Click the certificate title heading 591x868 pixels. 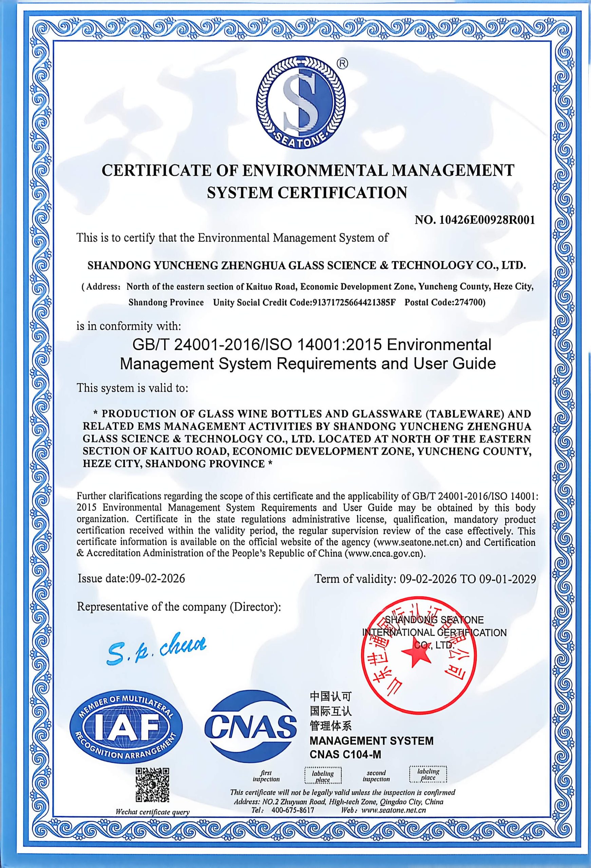tap(308, 181)
